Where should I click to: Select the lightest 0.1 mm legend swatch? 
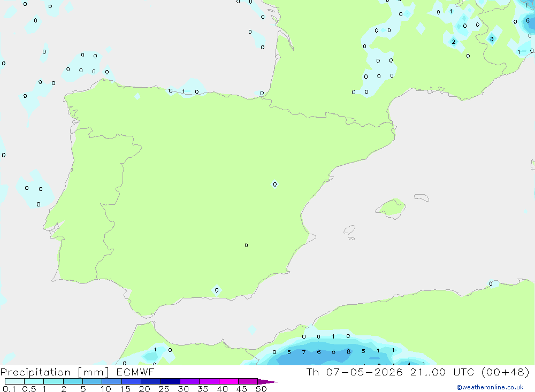point(14,381)
